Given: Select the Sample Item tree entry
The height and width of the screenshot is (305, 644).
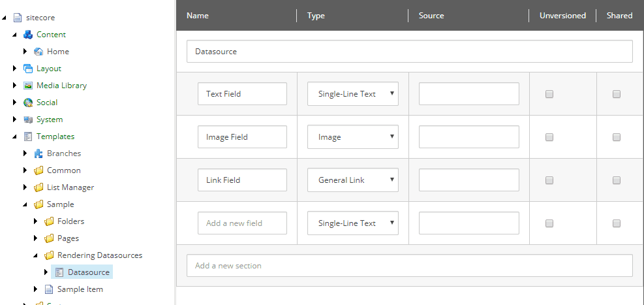Looking at the screenshot, I should 80,289.
